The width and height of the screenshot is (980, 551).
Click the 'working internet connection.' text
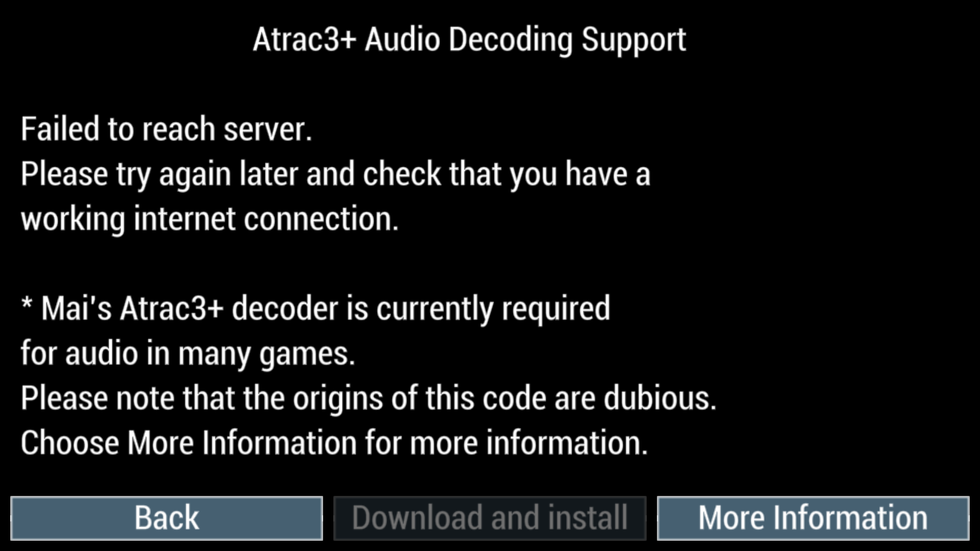(x=209, y=219)
